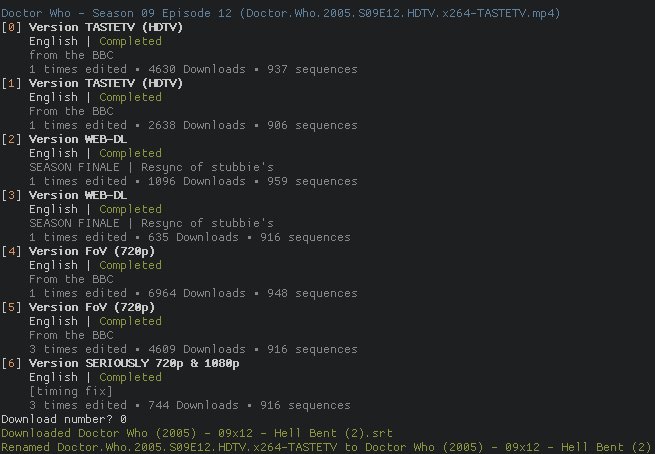Screen dimensions: 655x454
Task: Click the index number [3]
Action: pyautogui.click(x=11, y=195)
